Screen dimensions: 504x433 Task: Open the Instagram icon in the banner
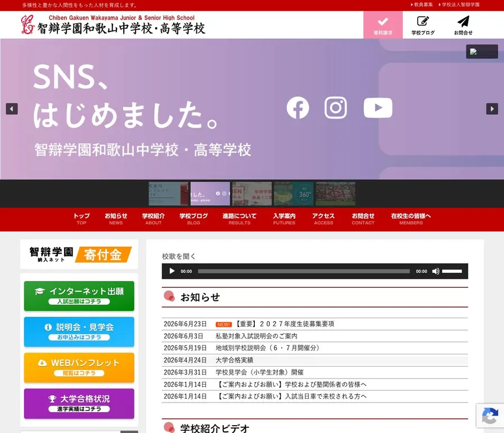336,107
